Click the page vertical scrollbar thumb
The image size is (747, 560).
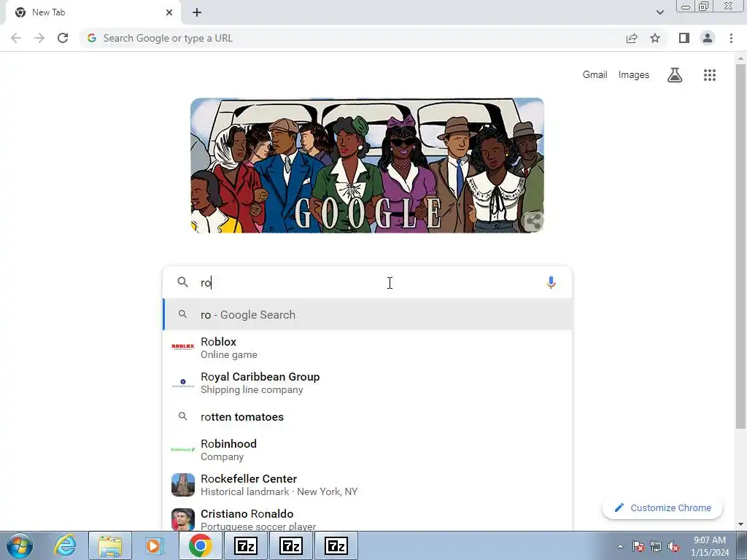(740, 246)
